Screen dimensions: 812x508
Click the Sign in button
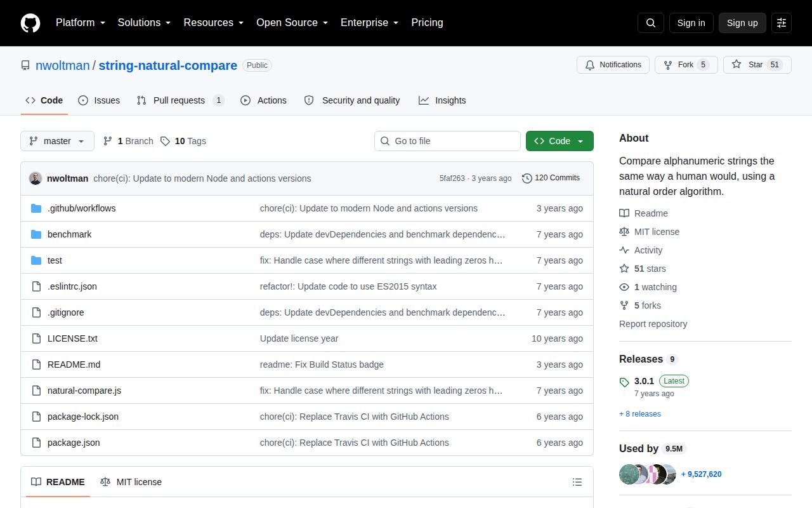[x=691, y=23]
